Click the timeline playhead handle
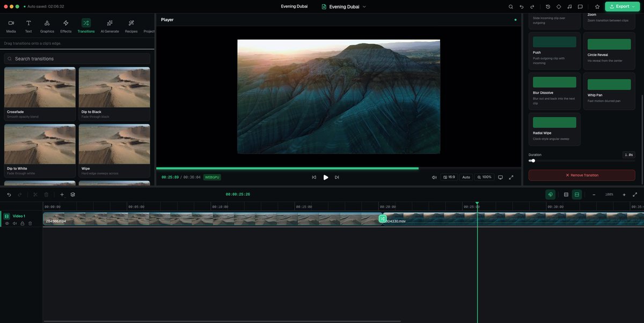 [477, 203]
